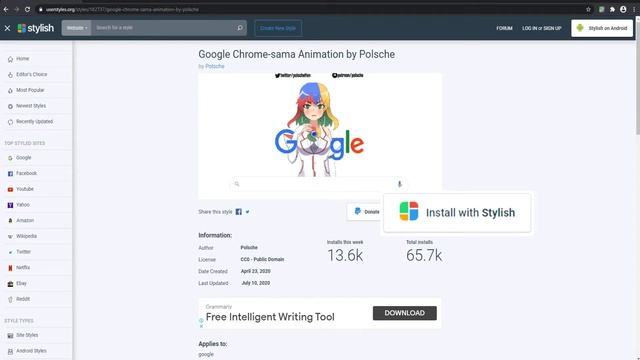Open Recently Updated styles
640x360 pixels.
coord(36,122)
